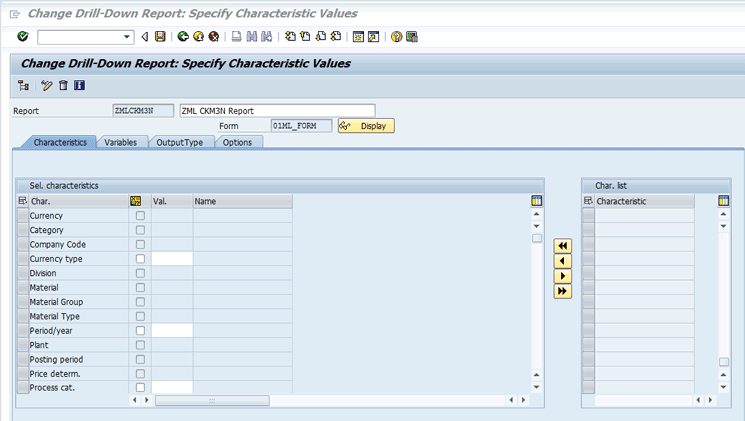Click select-all icon in Char. list header

tap(588, 201)
